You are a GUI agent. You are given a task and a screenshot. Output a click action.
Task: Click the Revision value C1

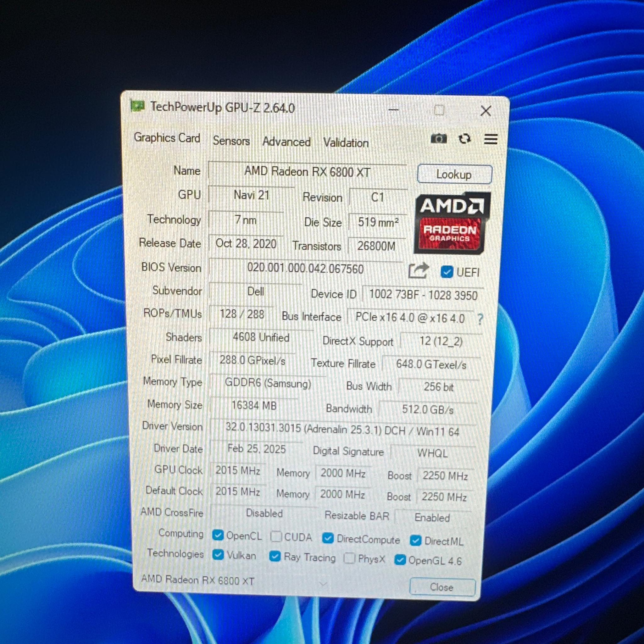[x=378, y=197]
